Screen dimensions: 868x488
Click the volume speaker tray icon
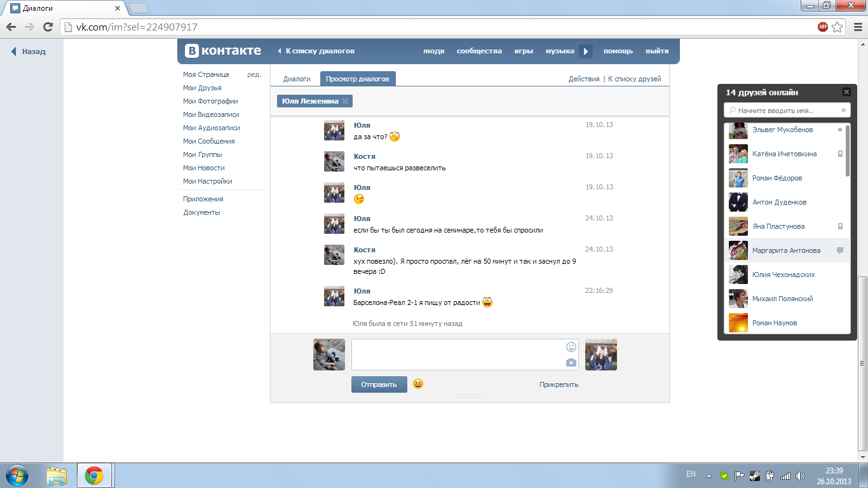tap(799, 475)
